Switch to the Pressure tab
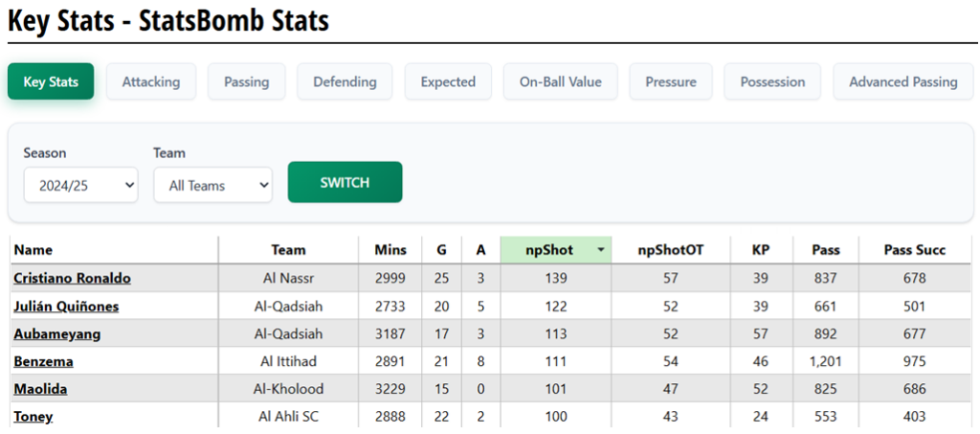This screenshot has width=980, height=434. pos(670,82)
